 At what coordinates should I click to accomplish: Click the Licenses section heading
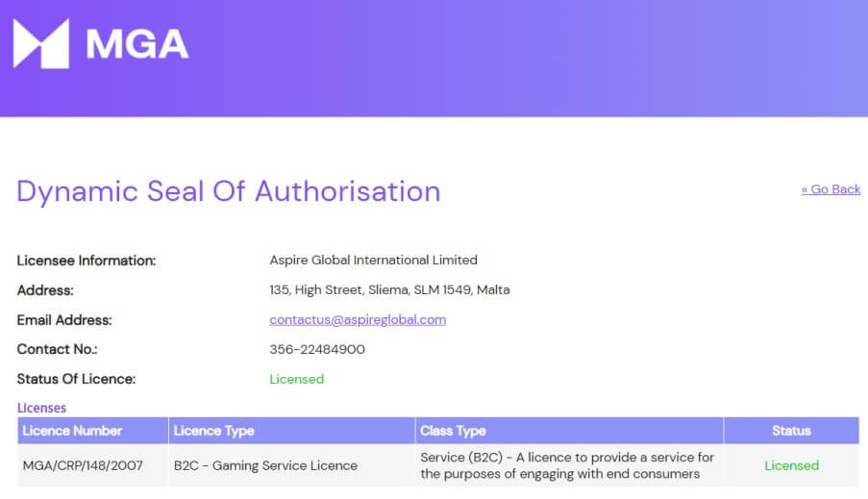click(x=41, y=408)
